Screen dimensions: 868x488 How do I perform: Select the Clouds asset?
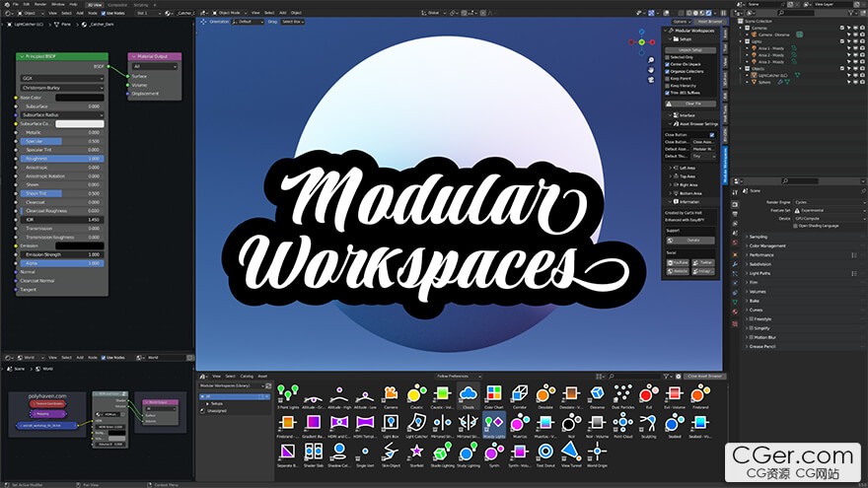pos(469,396)
